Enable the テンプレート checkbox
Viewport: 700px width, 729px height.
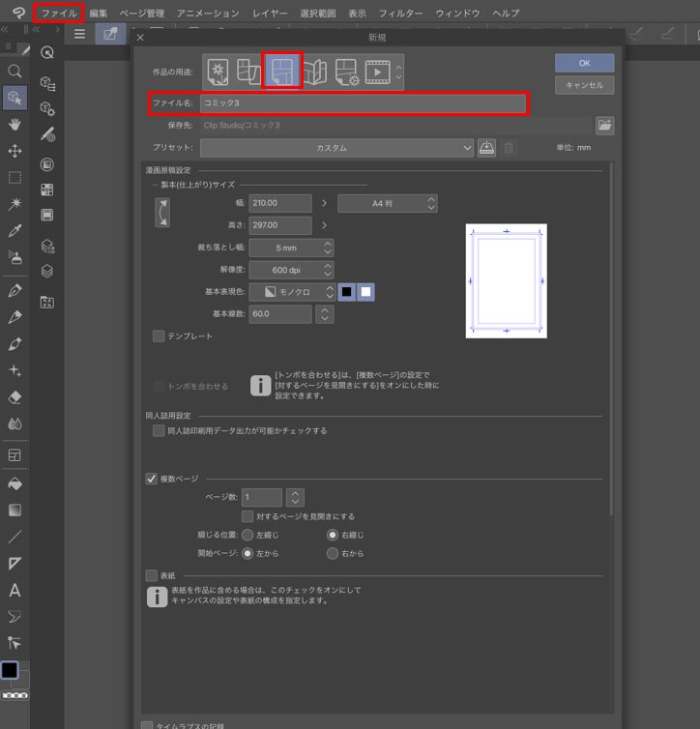[159, 336]
